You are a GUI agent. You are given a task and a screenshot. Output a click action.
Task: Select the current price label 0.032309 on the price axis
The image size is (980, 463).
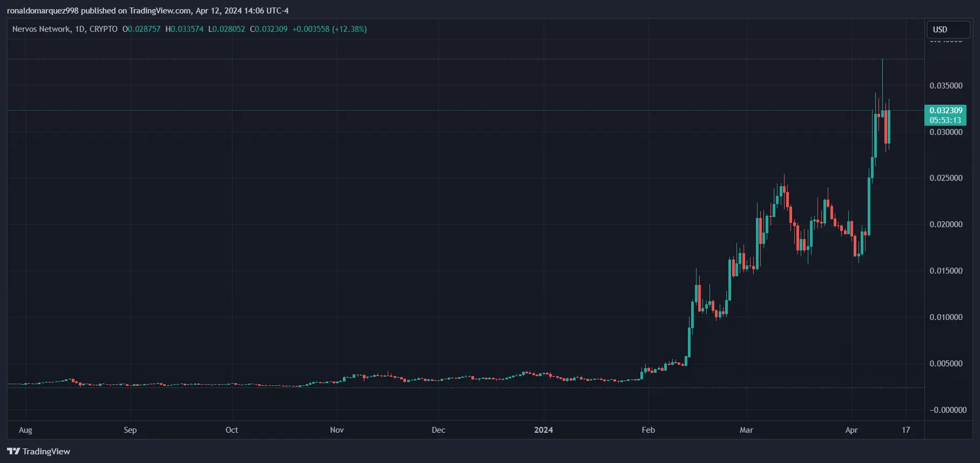pyautogui.click(x=945, y=111)
